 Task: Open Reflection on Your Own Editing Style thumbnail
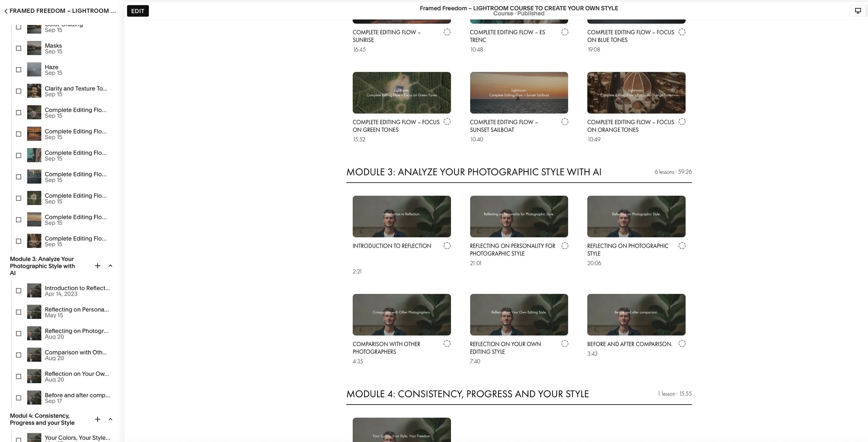point(519,314)
